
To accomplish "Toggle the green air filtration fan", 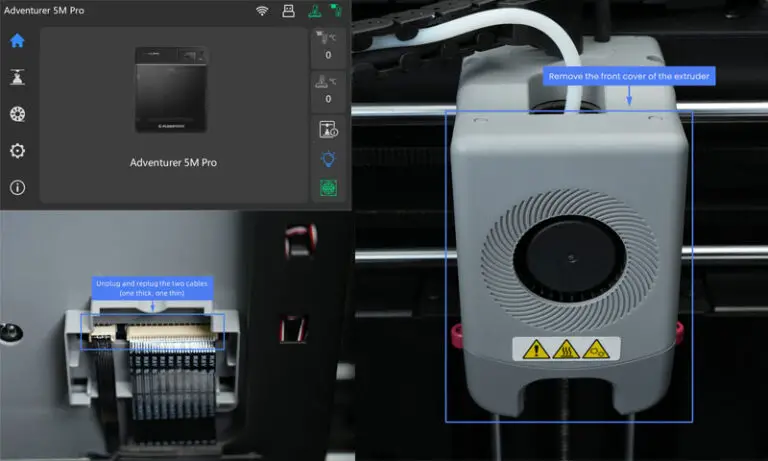I will [x=328, y=188].
